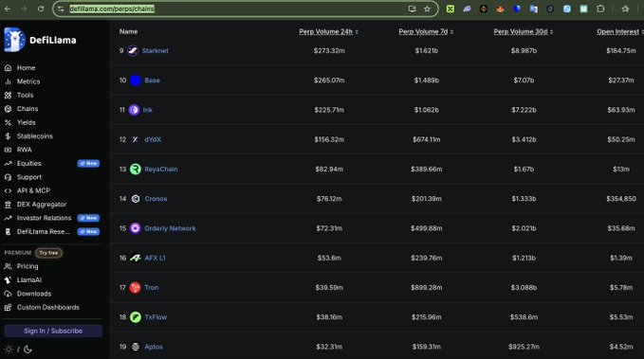Image resolution: width=644 pixels, height=359 pixels.
Task: Click the TxFlow logo icon
Action: 135,317
